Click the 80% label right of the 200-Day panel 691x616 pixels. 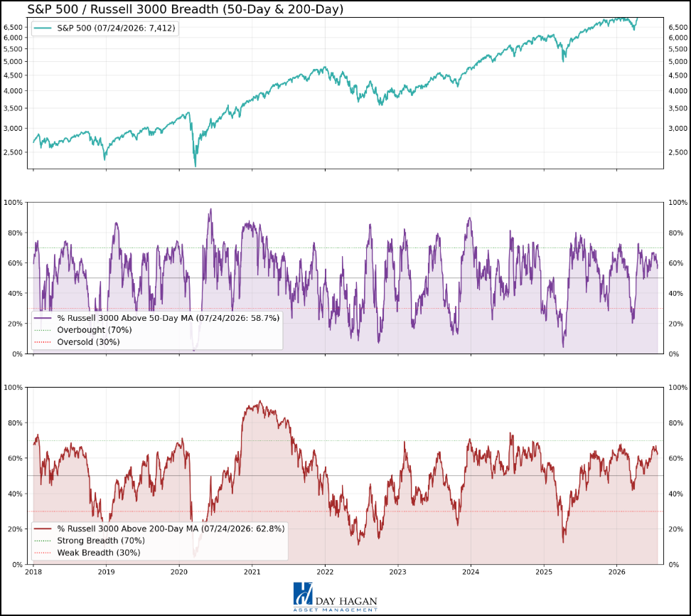pyautogui.click(x=676, y=423)
